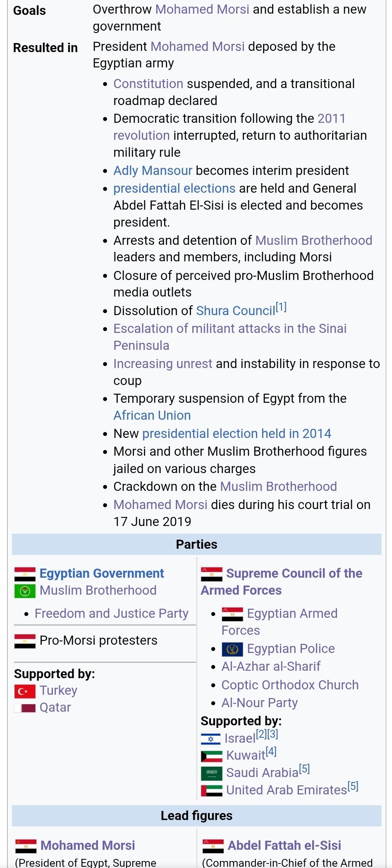Open the Al-Nour Party link

(x=259, y=703)
